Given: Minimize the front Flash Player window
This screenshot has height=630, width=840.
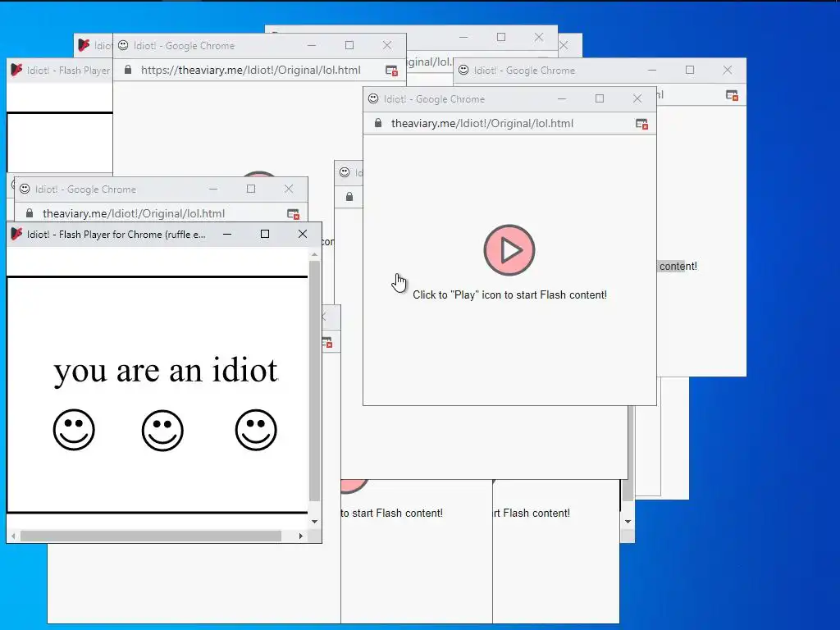Looking at the screenshot, I should (x=227, y=234).
